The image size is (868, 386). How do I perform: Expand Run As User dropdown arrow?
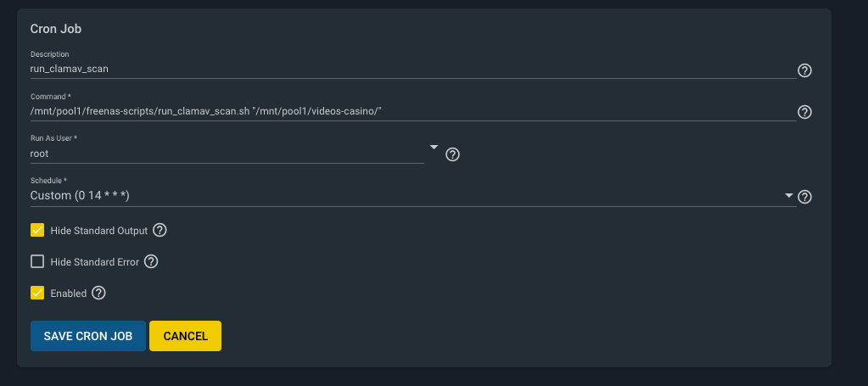pos(434,148)
